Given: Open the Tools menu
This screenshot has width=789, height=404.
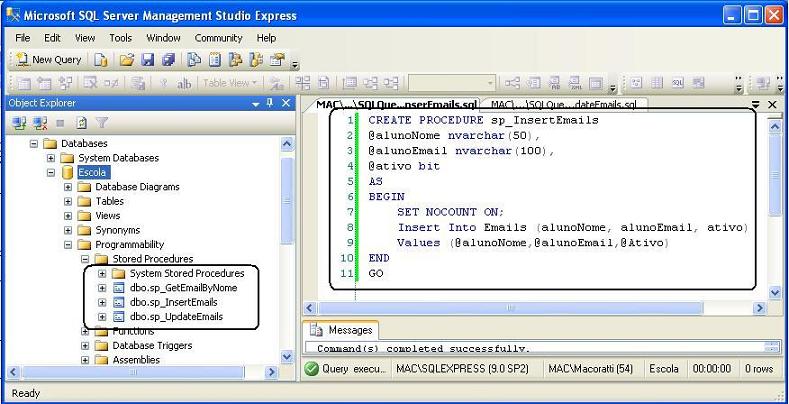Looking at the screenshot, I should pyautogui.click(x=121, y=38).
